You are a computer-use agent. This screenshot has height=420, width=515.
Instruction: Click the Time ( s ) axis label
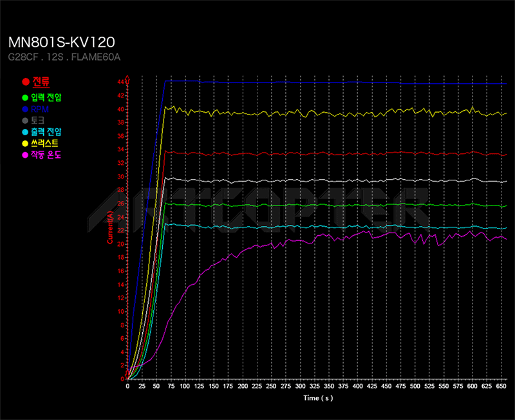coord(318,398)
